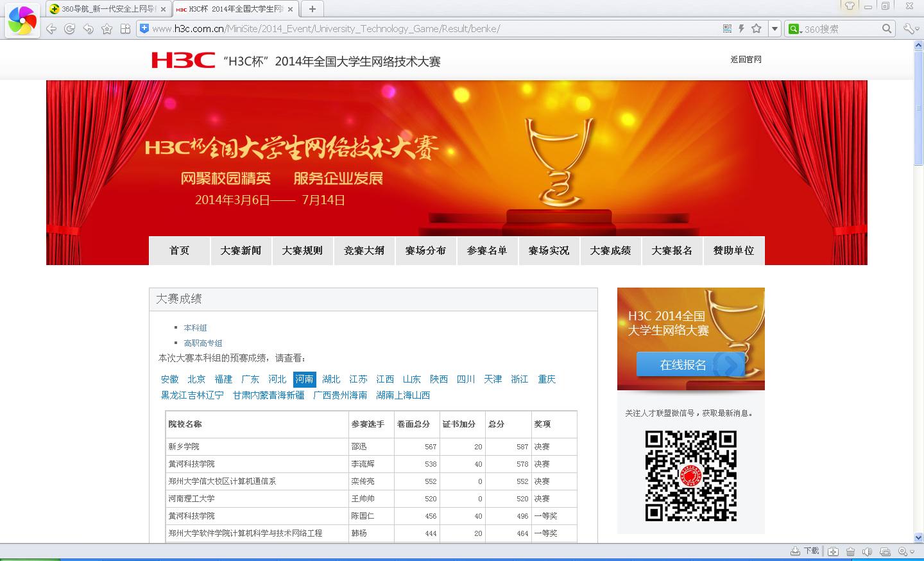Click the 本科组 link
Viewport: 924px width, 561px height.
[195, 328]
